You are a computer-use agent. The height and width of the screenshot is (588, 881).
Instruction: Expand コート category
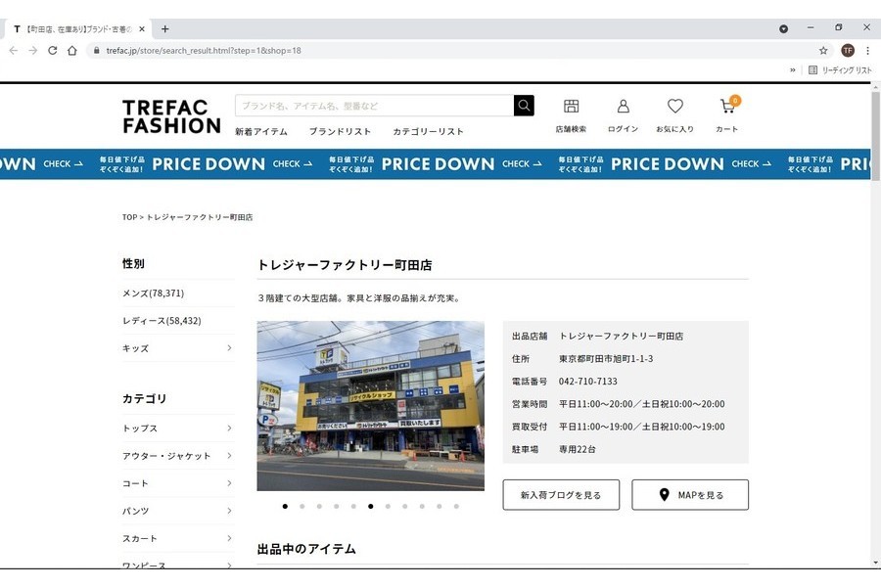[177, 483]
